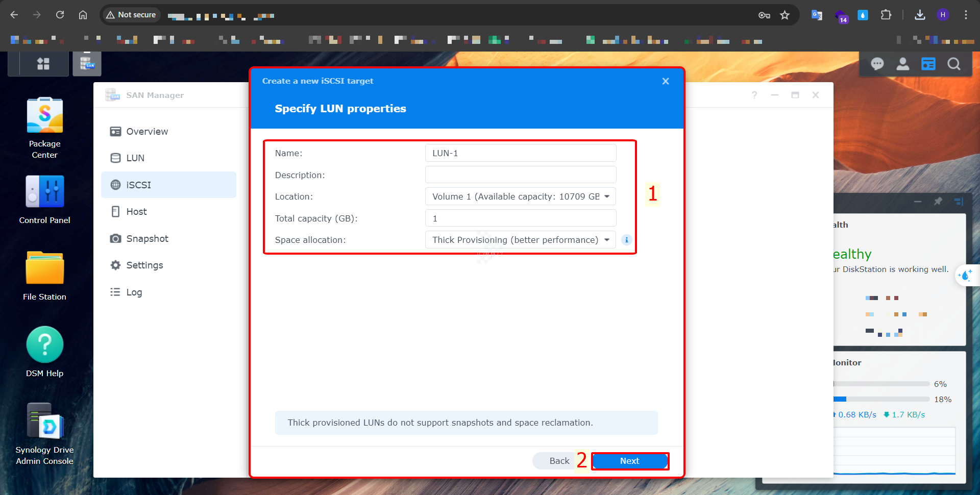Click the DSM search magnifier icon

pos(953,64)
